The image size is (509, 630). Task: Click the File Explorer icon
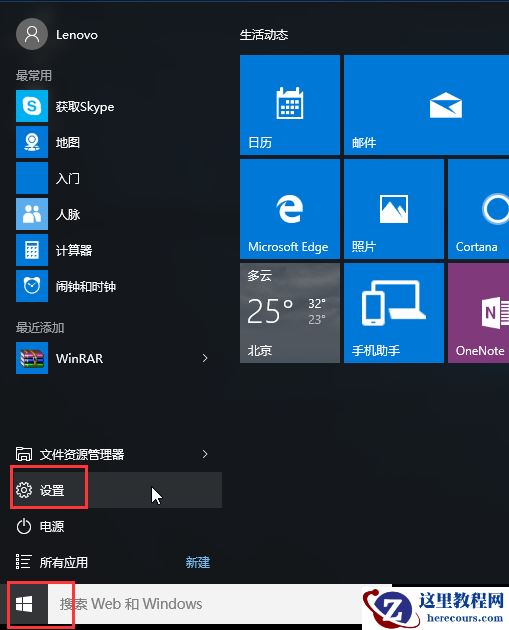point(24,454)
